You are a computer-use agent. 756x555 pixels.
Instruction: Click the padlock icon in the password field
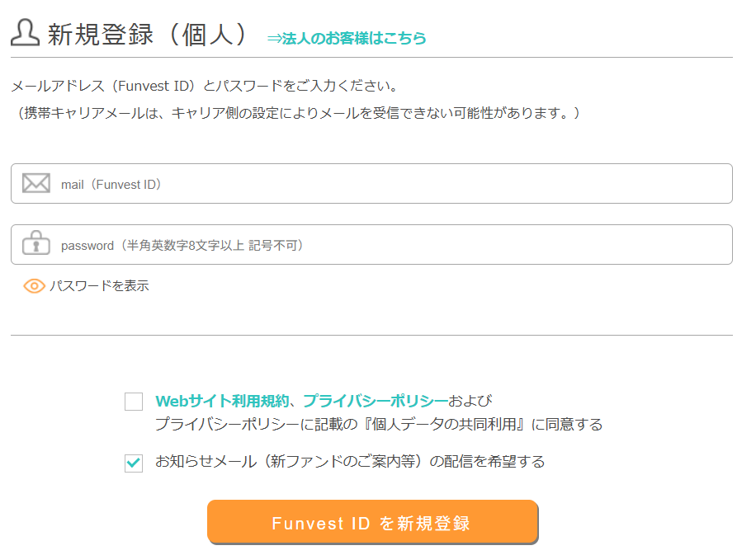click(x=36, y=245)
